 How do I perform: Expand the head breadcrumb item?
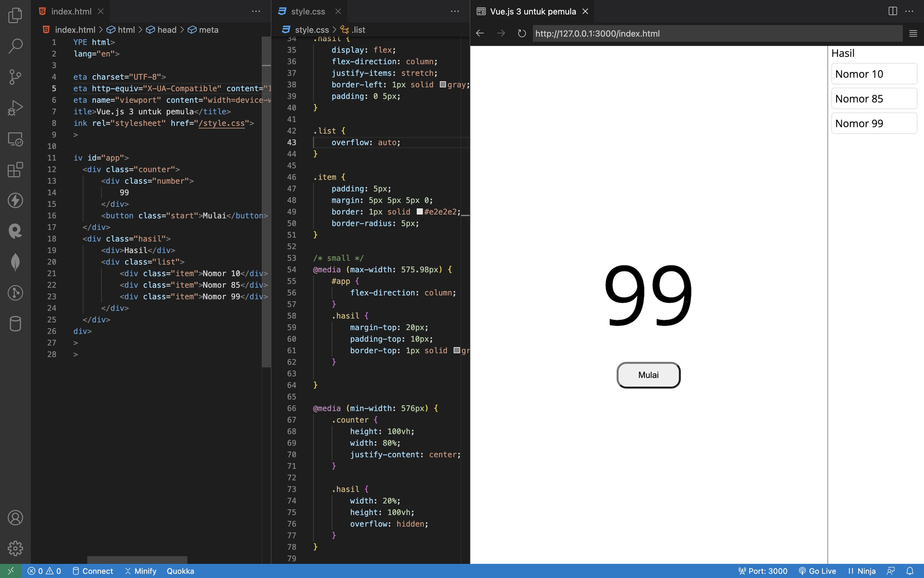coord(161,30)
